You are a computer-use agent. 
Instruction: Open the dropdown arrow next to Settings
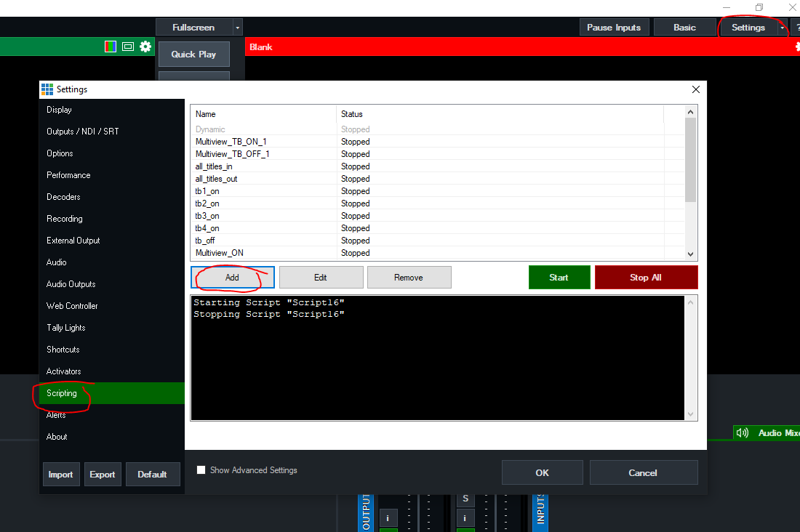pos(783,28)
